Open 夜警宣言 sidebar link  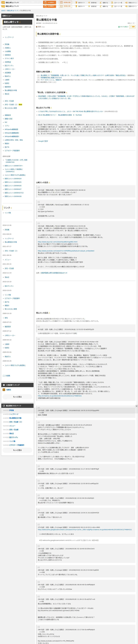[x=8, y=115]
